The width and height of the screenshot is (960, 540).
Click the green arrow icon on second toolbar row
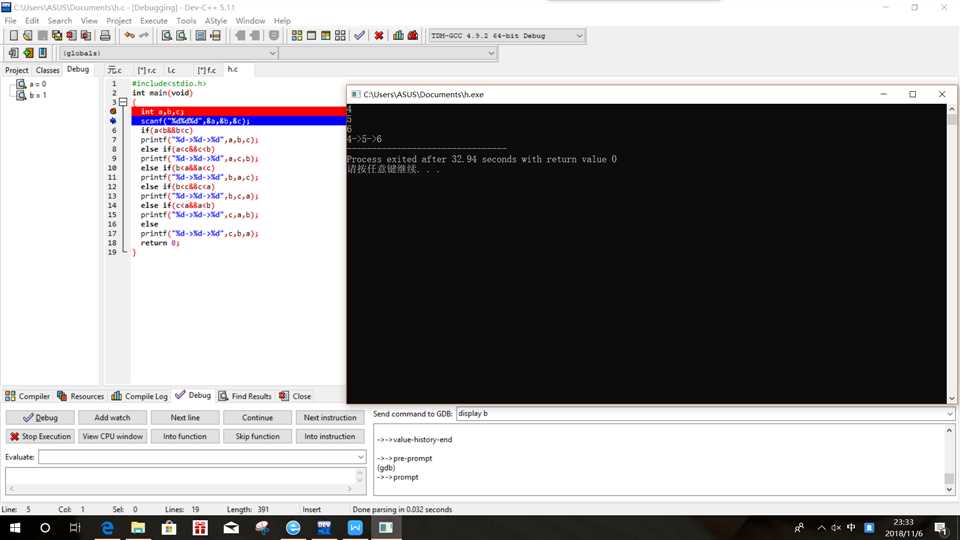click(x=28, y=53)
